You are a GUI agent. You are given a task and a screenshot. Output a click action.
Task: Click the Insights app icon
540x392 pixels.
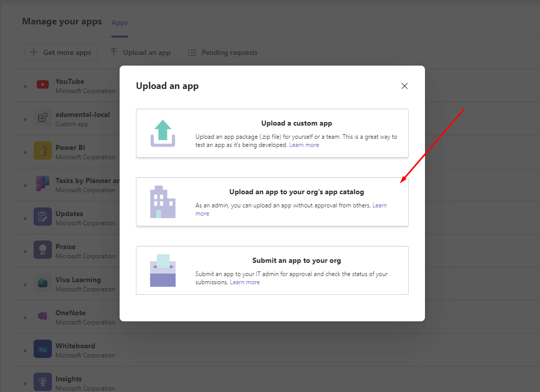43,382
